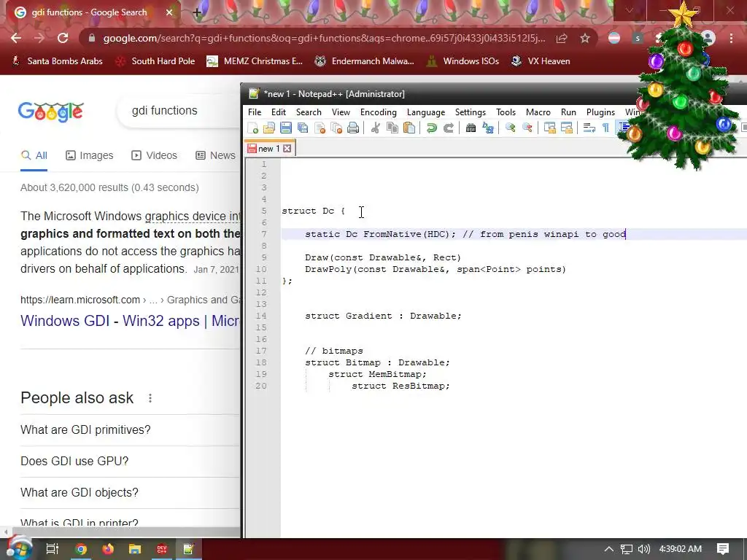Close the 'new 1' tab
The height and width of the screenshot is (560, 747).
click(x=287, y=149)
